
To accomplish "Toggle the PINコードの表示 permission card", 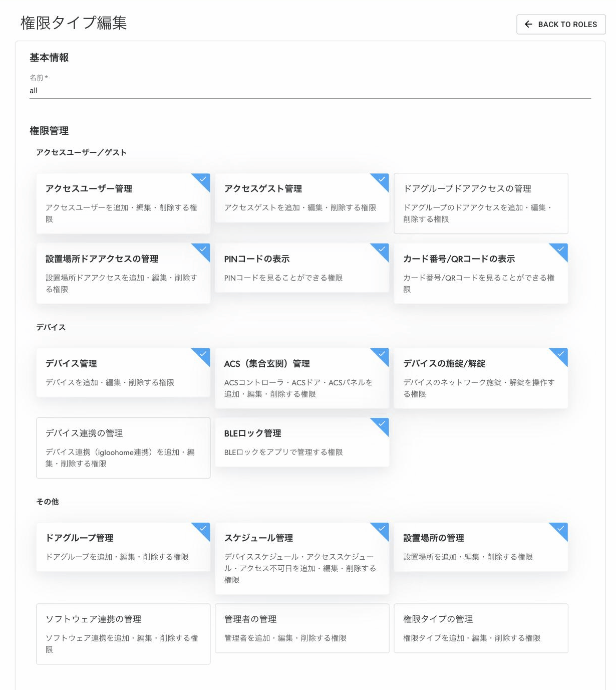I will click(x=302, y=268).
